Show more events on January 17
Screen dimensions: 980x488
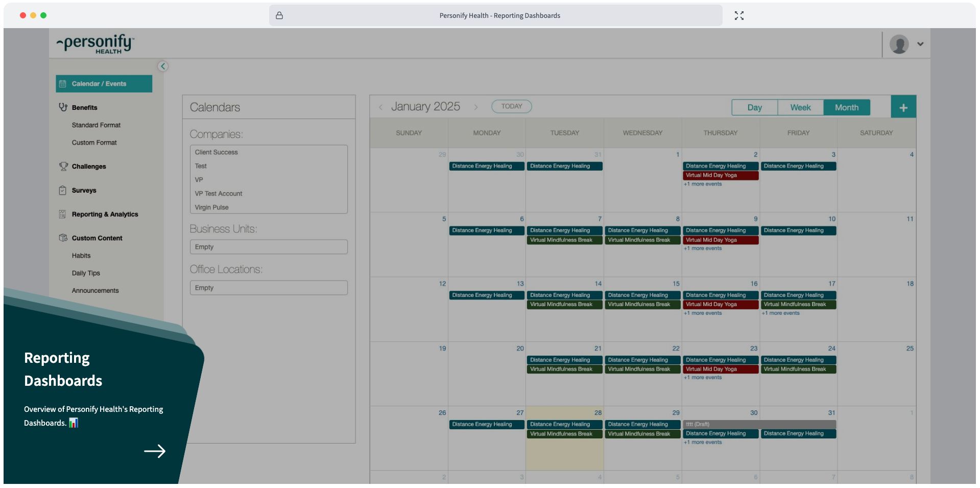click(x=781, y=313)
